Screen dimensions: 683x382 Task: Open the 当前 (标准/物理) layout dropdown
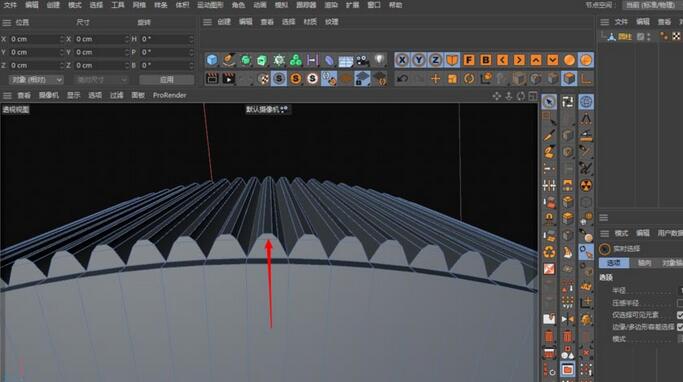click(653, 5)
